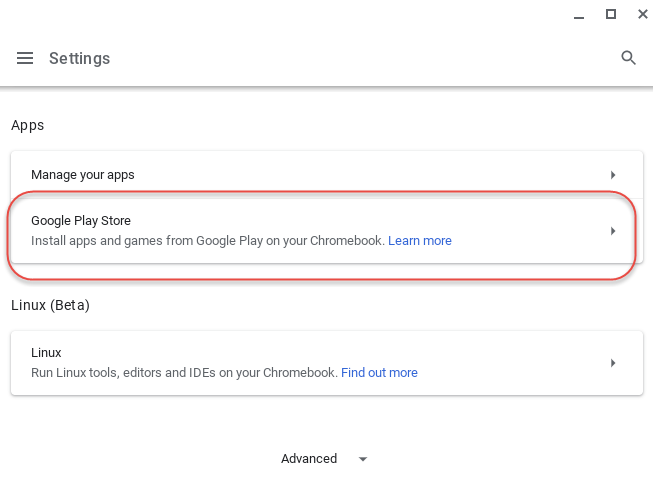Viewport: 653px width, 495px height.
Task: Open the hamburger main menu
Action: tap(25, 58)
